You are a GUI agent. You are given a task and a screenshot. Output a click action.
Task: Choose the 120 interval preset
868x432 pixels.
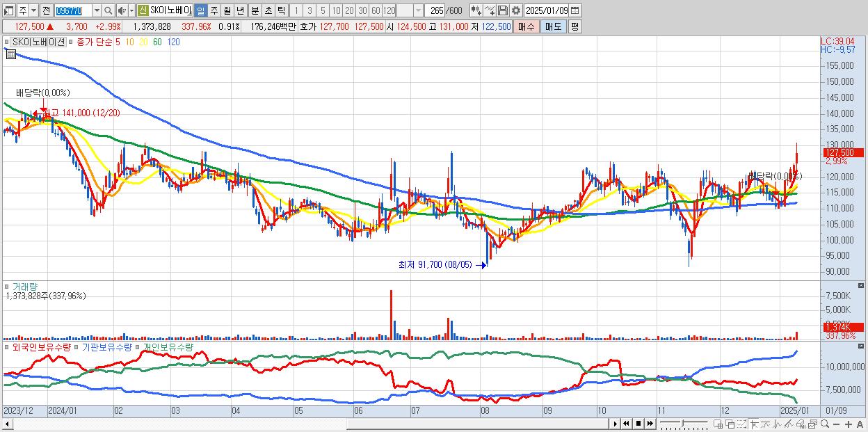click(x=389, y=10)
